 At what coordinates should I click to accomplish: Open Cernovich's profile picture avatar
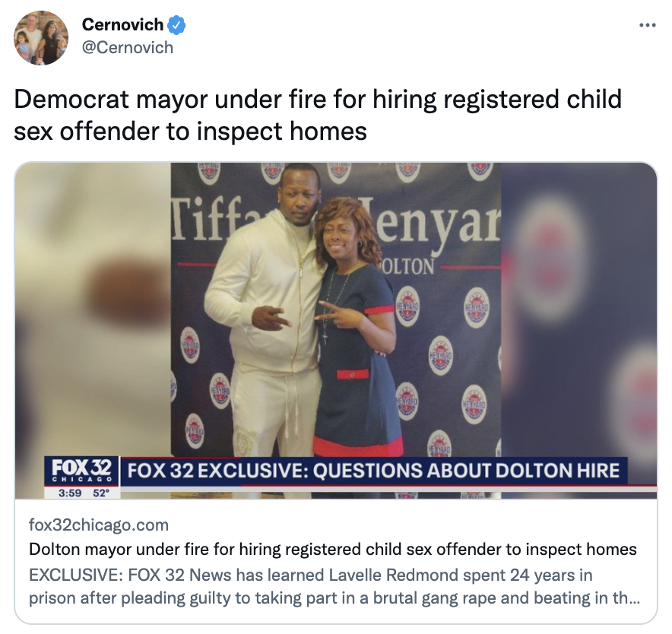(41, 38)
